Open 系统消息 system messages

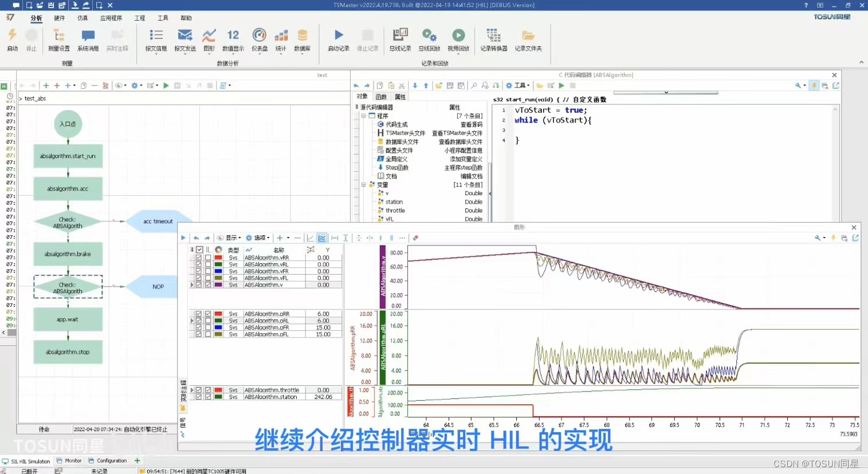tap(88, 39)
